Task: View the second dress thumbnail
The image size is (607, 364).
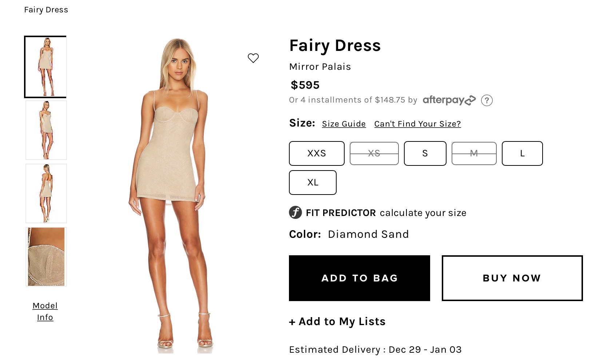Action: click(46, 130)
